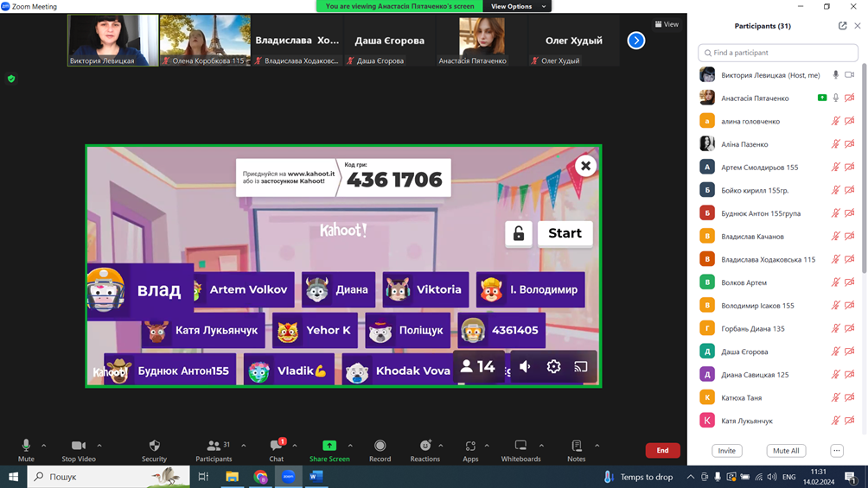Viewport: 868px width, 488px height.
Task: Show hidden system tray icons
Action: pos(690,477)
